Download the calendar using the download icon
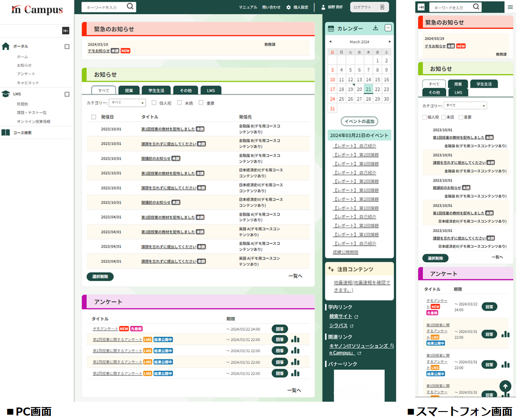The height and width of the screenshot is (420, 517). 376,28
